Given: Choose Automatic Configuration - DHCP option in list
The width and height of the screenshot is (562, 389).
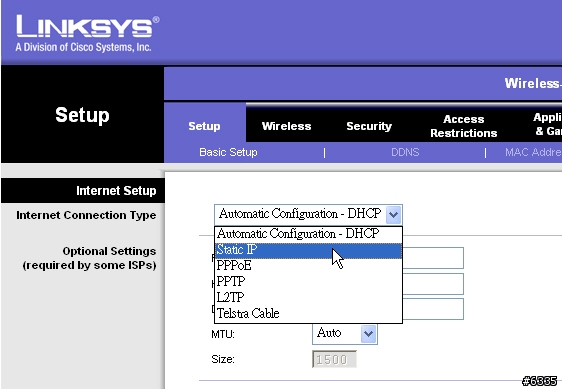Looking at the screenshot, I should pyautogui.click(x=308, y=234).
